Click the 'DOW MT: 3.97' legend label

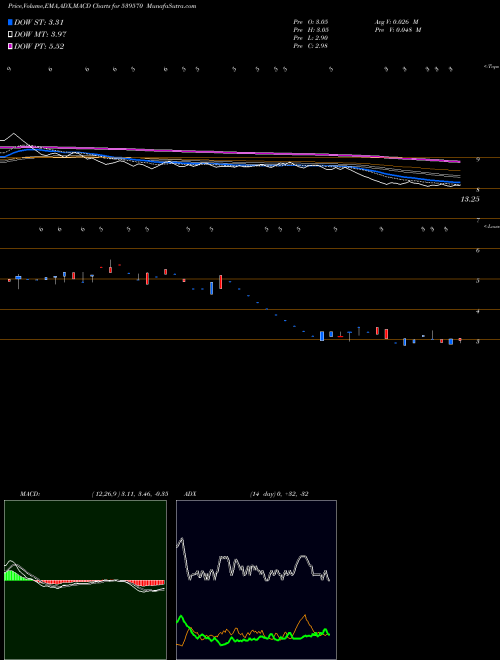40,35
